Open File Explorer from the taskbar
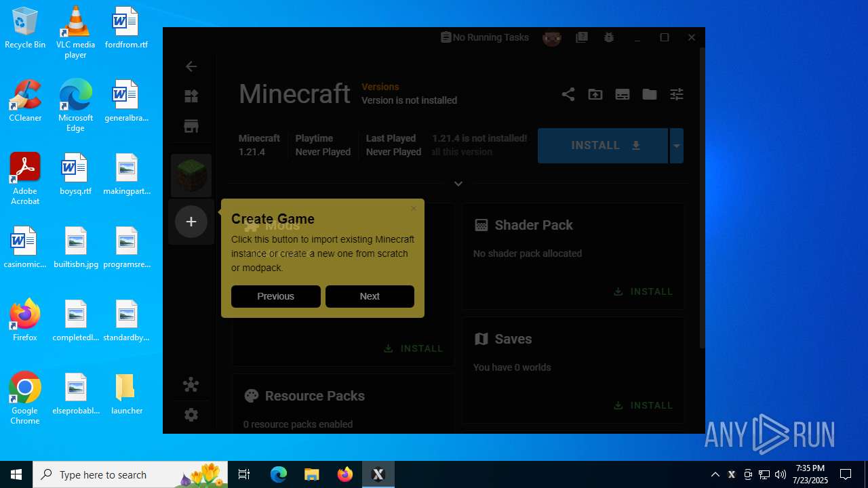The width and height of the screenshot is (868, 488). click(311, 474)
